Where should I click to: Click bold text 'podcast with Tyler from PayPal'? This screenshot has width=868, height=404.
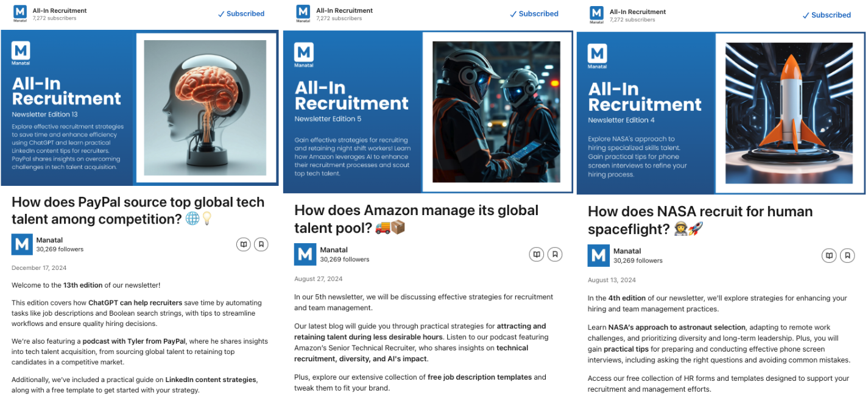(133, 341)
